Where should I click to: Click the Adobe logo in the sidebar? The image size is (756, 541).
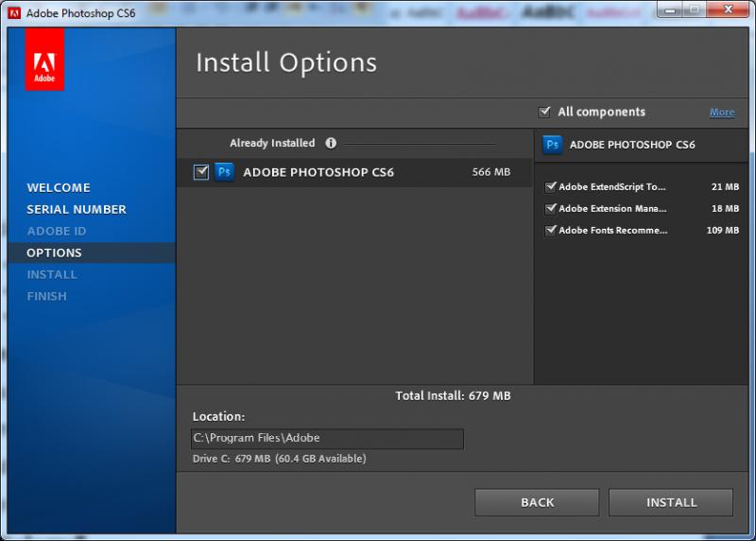[44, 59]
